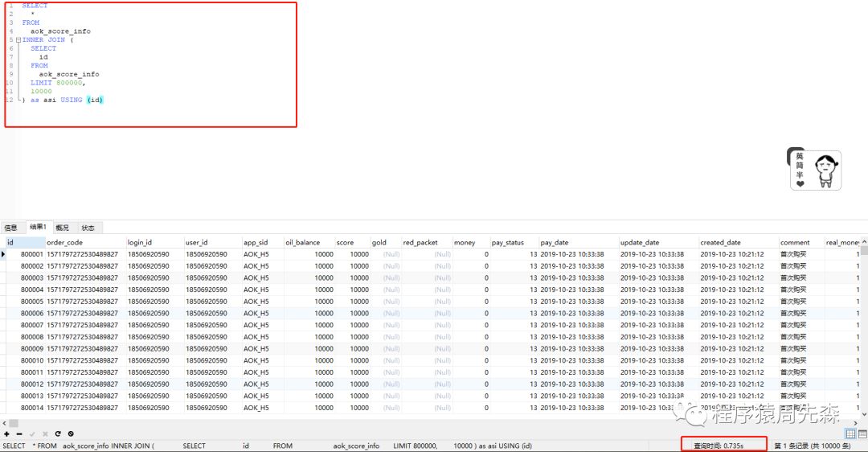Click update_date cell in row 800011
Image resolution: width=868 pixels, height=452 pixels.
659,372
